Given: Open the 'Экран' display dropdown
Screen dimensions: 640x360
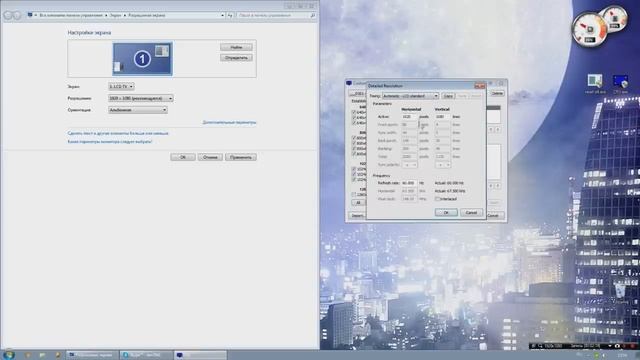Looking at the screenshot, I should click(121, 87).
